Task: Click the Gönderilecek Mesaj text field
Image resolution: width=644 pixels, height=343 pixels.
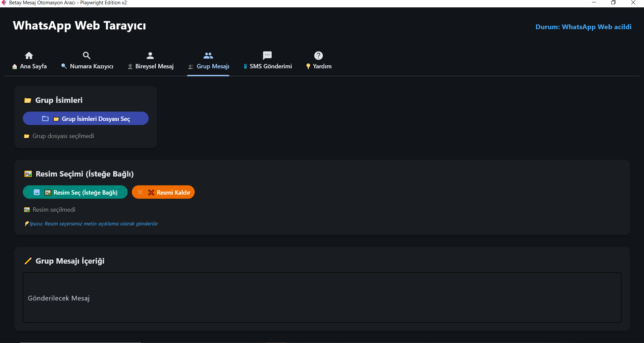Action: tap(322, 298)
